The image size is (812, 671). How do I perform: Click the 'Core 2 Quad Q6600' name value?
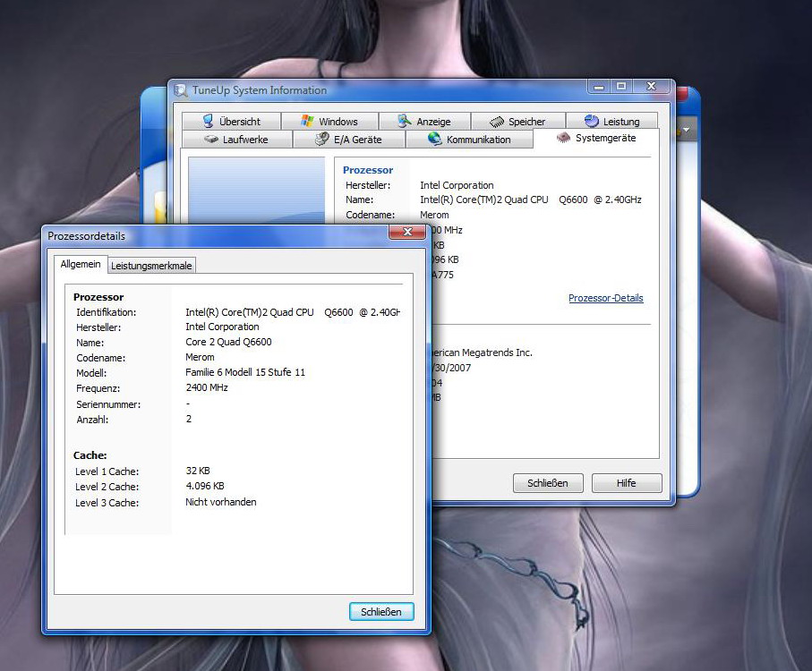tap(228, 342)
